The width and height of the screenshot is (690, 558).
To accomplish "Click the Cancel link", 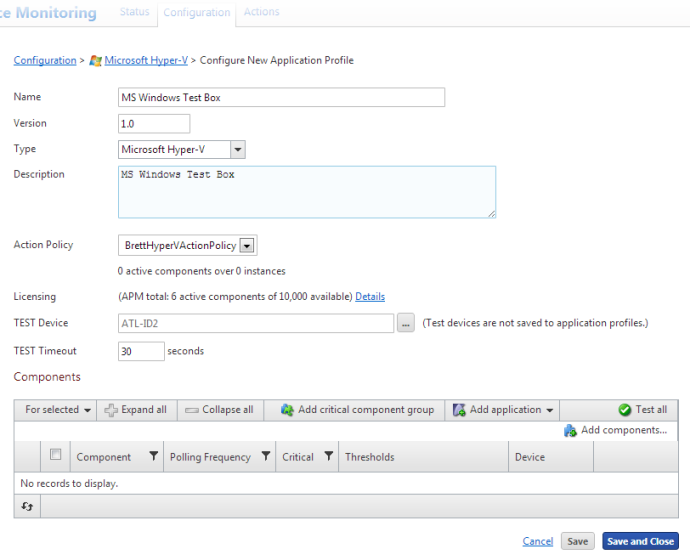I will click(x=538, y=541).
